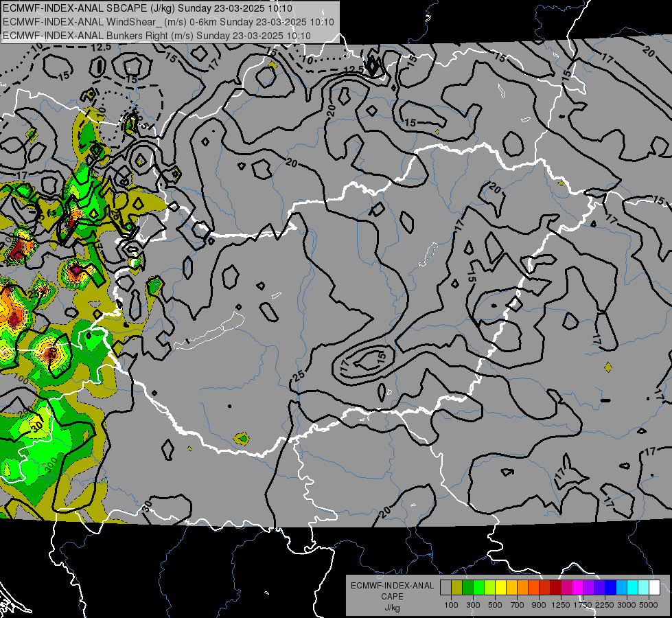Pick the bright green 300 J/kg legend swatch
Screen dimensions: 672x618
click(x=478, y=588)
